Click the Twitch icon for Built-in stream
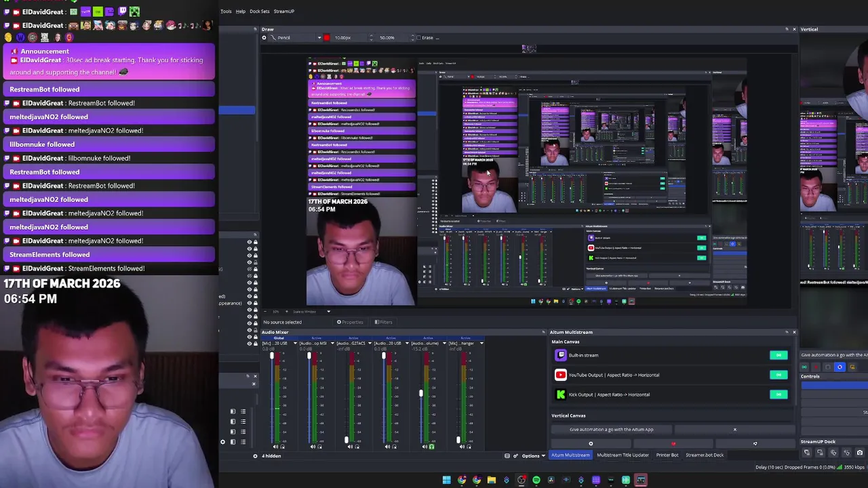Image resolution: width=868 pixels, height=488 pixels. (x=560, y=355)
